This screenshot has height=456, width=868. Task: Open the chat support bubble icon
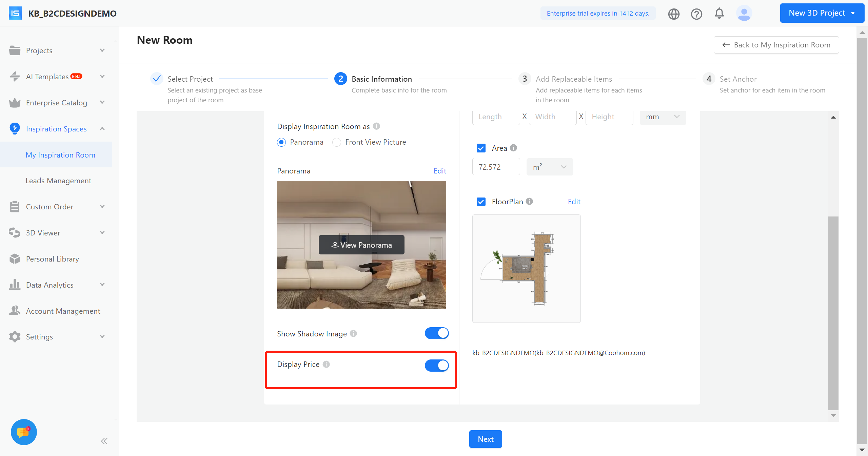pos(24,432)
